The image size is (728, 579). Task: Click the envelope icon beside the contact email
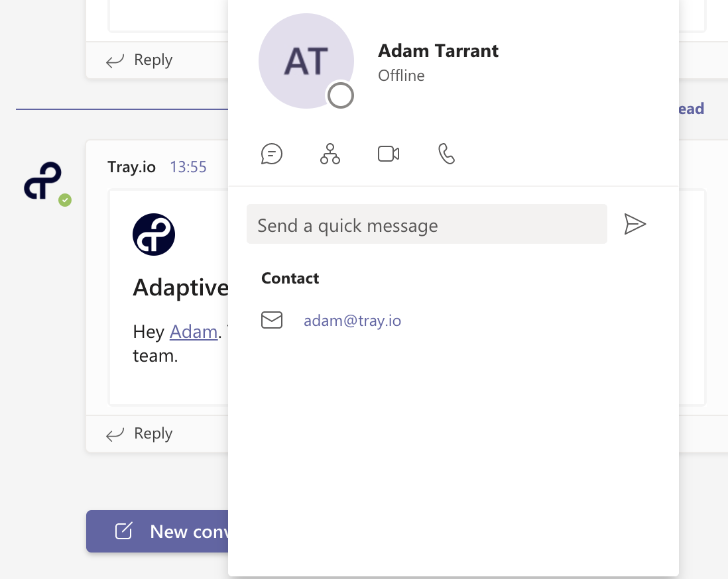pyautogui.click(x=272, y=320)
